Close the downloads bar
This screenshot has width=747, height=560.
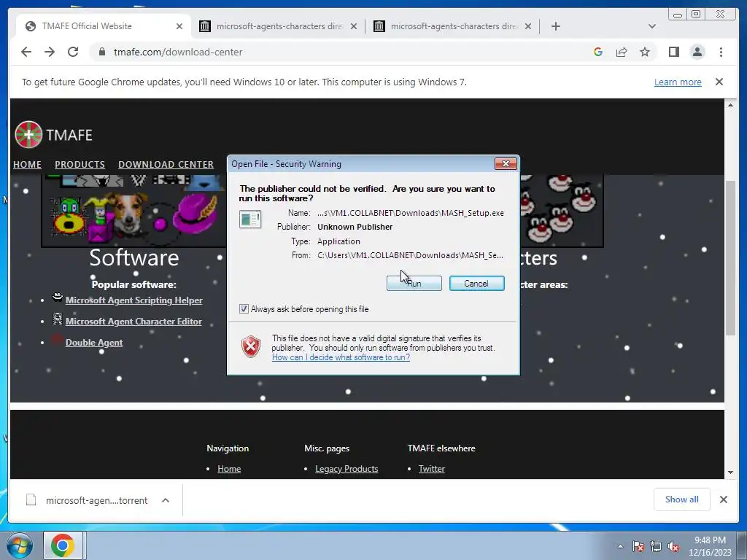[x=723, y=499]
